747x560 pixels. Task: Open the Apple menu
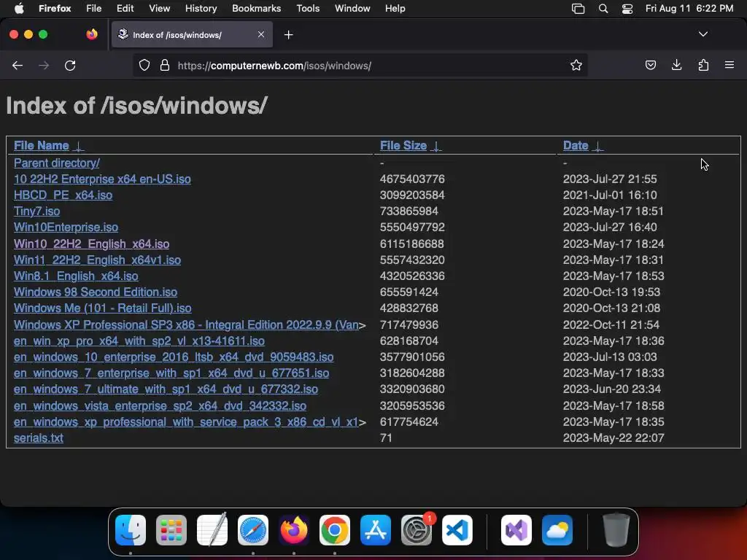19,8
